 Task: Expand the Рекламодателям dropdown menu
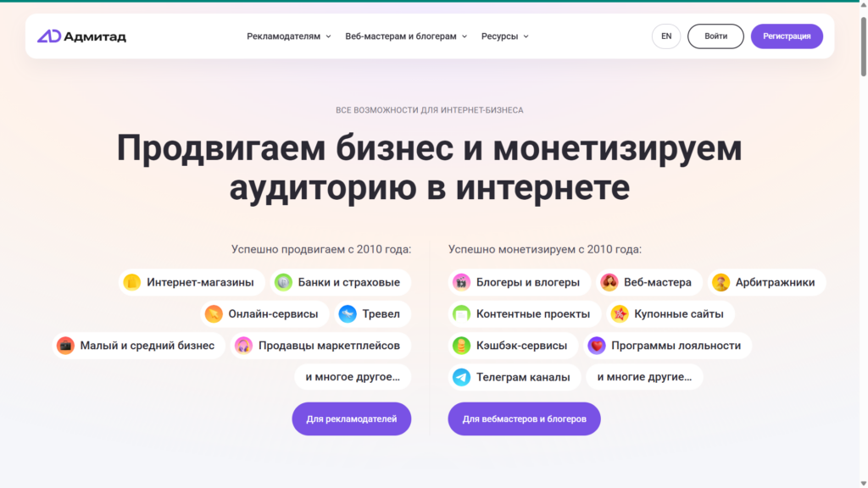click(x=289, y=36)
